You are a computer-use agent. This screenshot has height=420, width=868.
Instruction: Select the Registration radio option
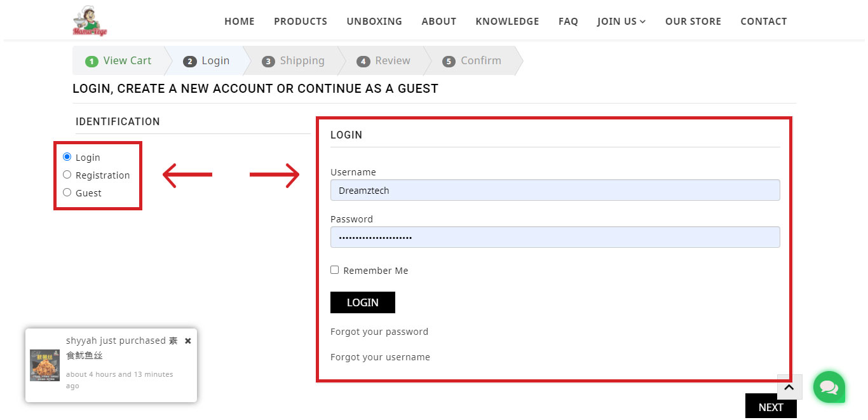67,175
